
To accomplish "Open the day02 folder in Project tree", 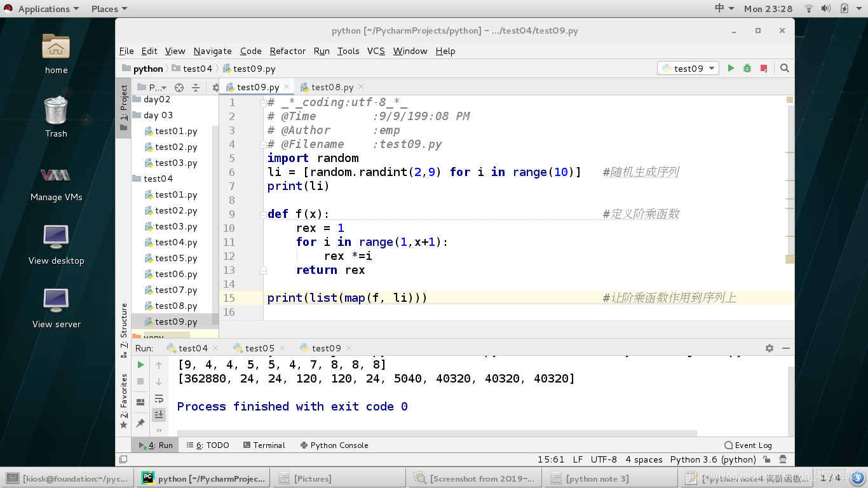I will tap(151, 99).
